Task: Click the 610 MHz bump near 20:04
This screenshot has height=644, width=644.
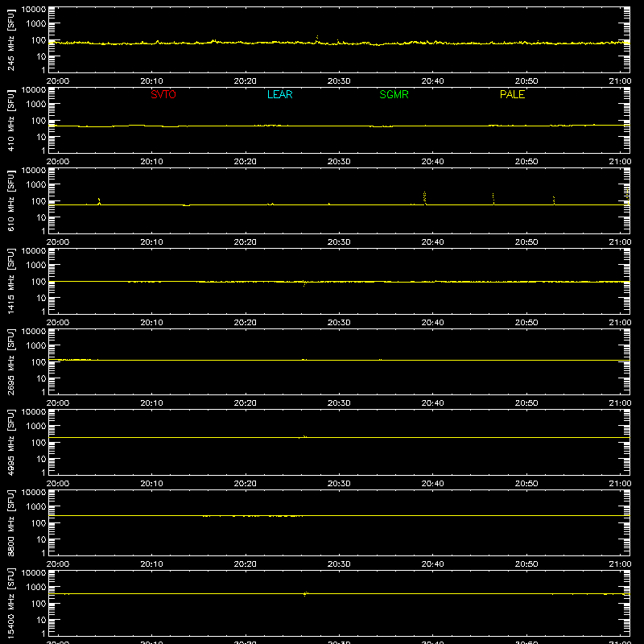Action: tap(99, 201)
